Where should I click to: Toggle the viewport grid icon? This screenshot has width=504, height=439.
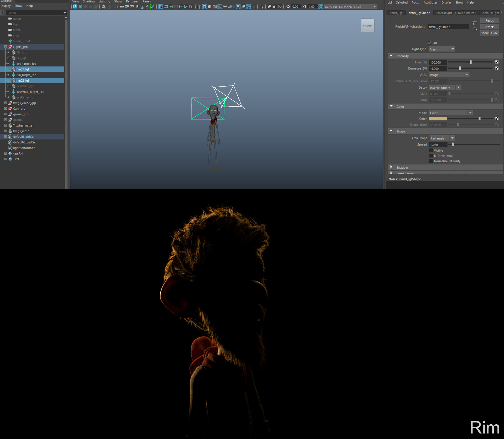[x=161, y=7]
